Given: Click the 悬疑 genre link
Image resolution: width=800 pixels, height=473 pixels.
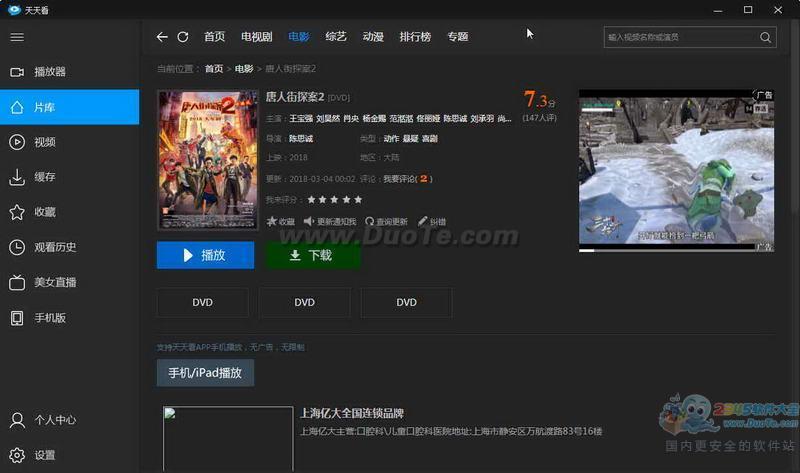Looking at the screenshot, I should (x=410, y=139).
